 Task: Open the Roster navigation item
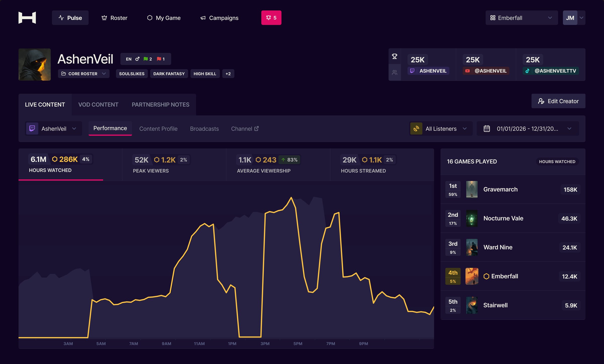point(115,18)
